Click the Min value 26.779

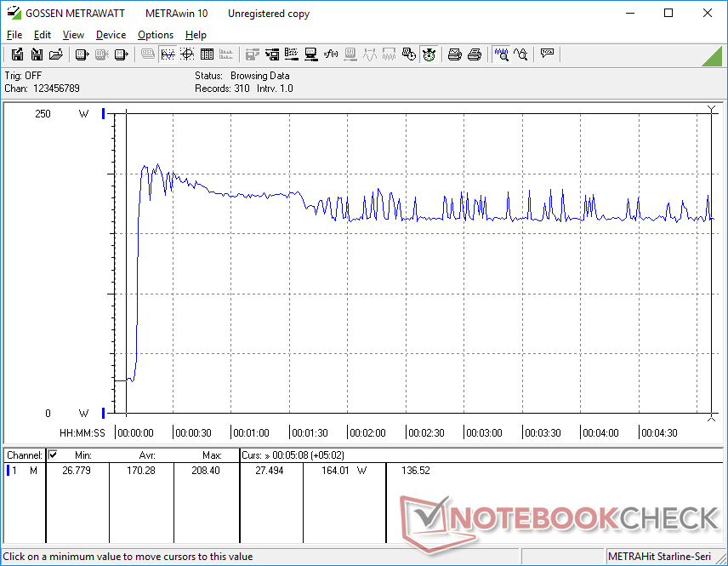click(77, 471)
